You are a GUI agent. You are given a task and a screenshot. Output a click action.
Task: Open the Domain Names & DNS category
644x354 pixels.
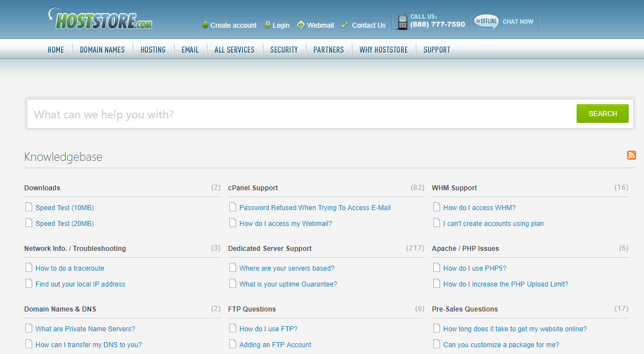[60, 309]
